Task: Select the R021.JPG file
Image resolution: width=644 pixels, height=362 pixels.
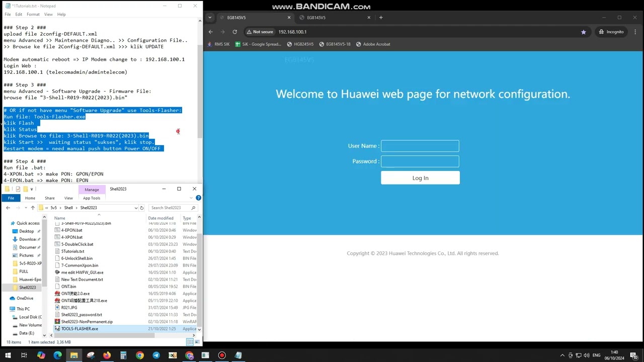Action: pyautogui.click(x=69, y=308)
